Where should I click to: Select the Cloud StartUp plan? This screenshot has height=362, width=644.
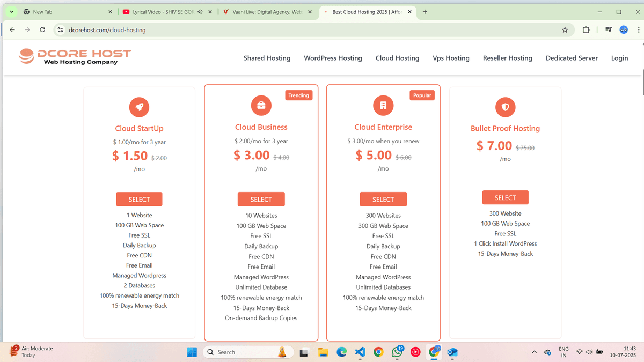coord(139,199)
